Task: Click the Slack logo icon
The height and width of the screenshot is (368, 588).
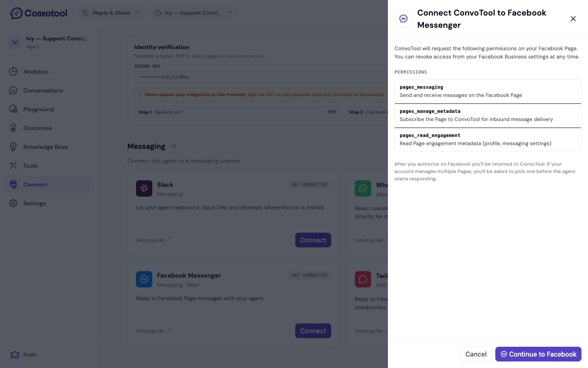Action: [144, 188]
